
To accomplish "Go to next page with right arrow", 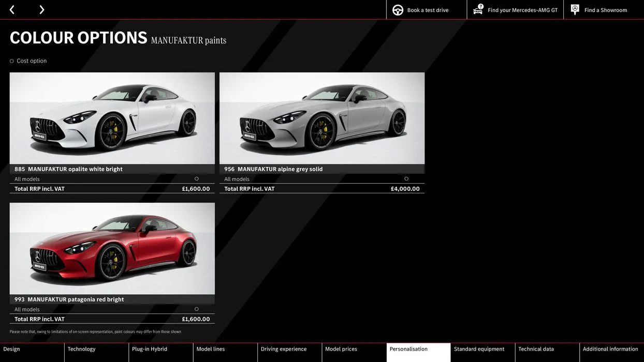I will point(42,10).
